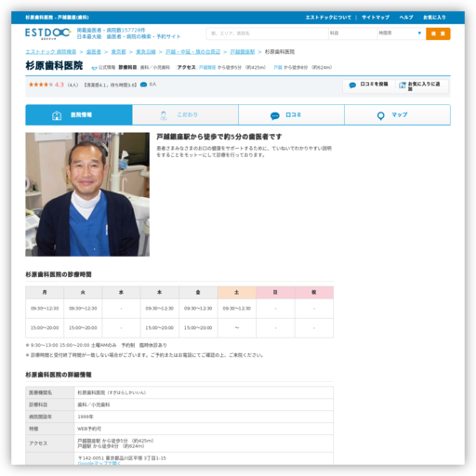Click the お気に入りに追加 button
476x476 pixels.
pyautogui.click(x=422, y=86)
